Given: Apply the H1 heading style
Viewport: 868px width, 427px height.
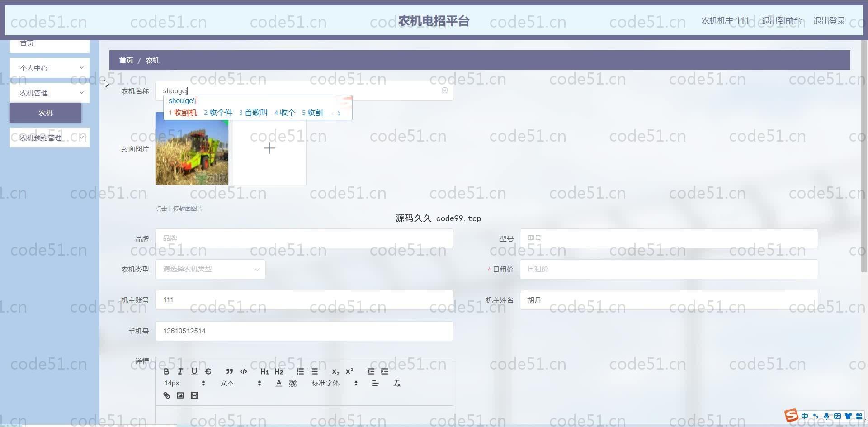Looking at the screenshot, I should 264,371.
